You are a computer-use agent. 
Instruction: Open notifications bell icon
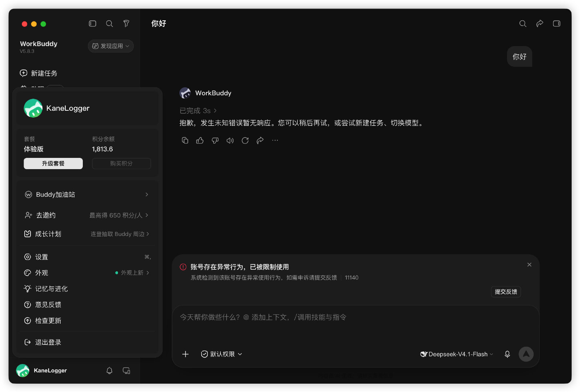(109, 371)
